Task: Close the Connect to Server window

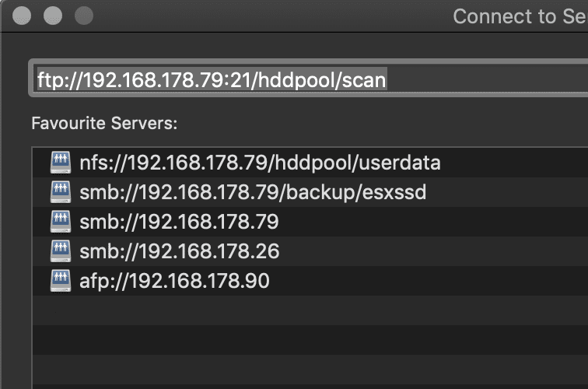Action: pos(22,16)
